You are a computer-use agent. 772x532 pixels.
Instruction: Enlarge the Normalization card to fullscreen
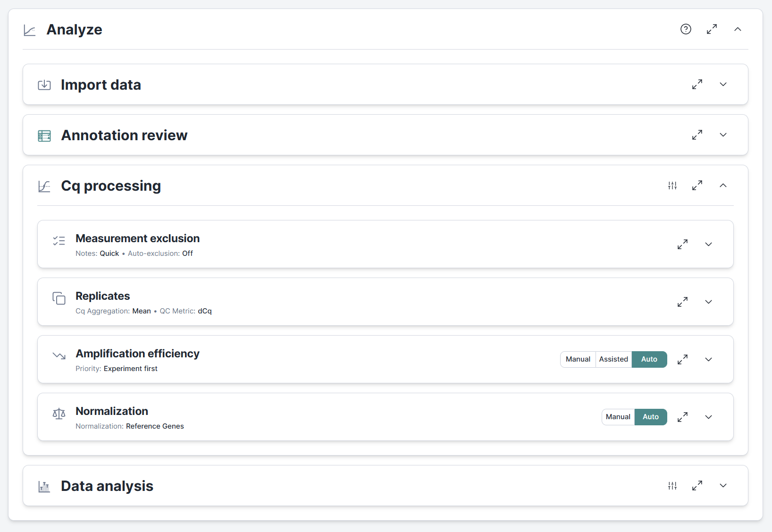click(x=682, y=417)
